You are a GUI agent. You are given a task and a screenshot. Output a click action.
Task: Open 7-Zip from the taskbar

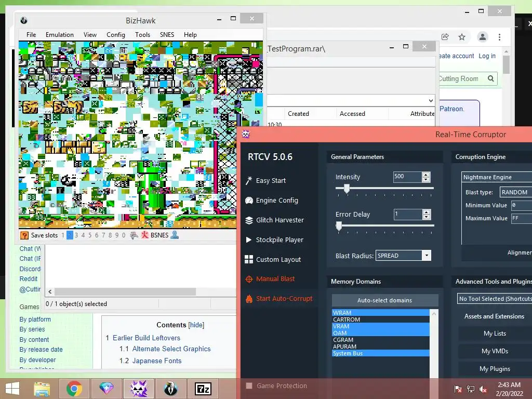click(203, 389)
